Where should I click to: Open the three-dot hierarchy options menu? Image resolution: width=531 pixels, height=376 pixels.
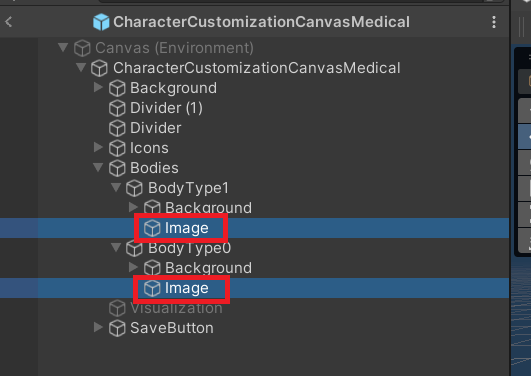(x=494, y=22)
